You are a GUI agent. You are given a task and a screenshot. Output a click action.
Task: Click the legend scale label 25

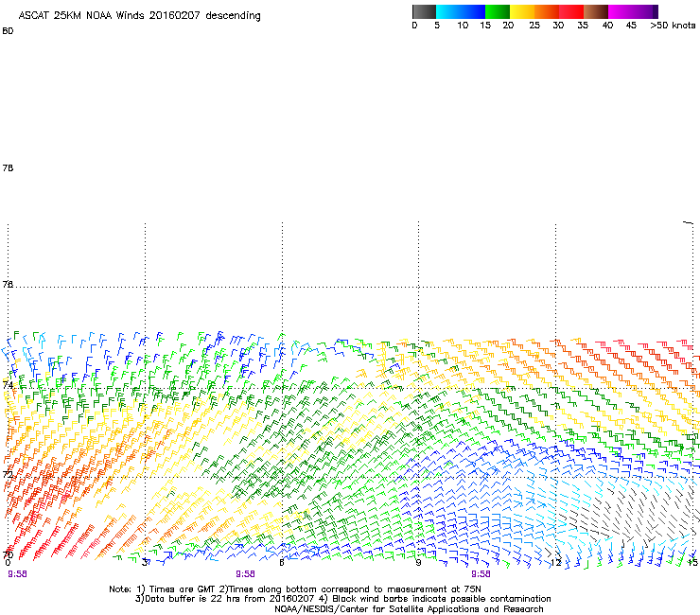534,26
